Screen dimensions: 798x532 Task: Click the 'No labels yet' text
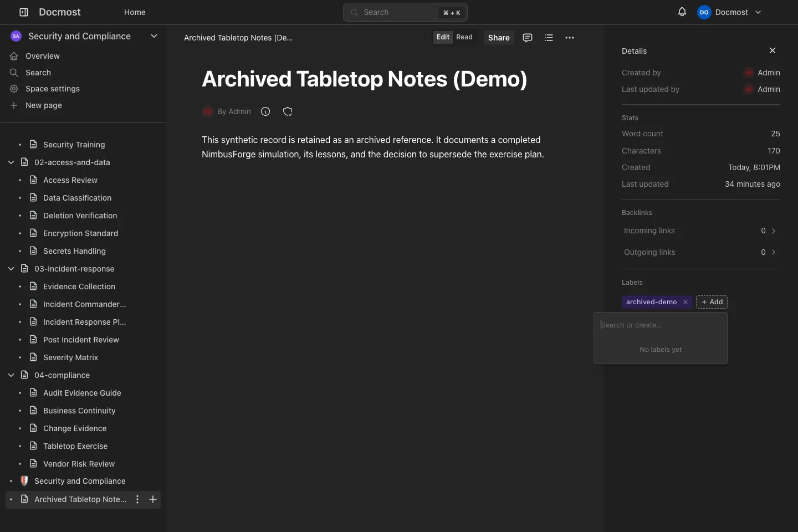[661, 350]
